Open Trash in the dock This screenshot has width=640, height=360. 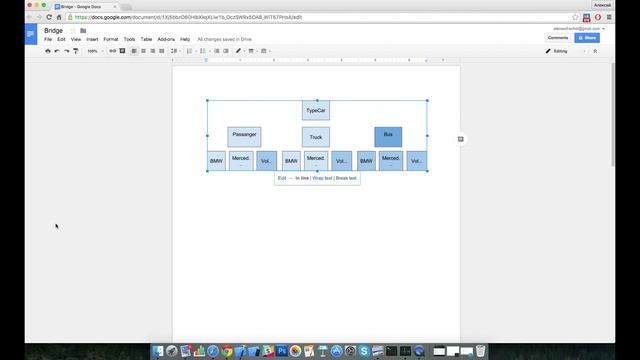coord(480,351)
